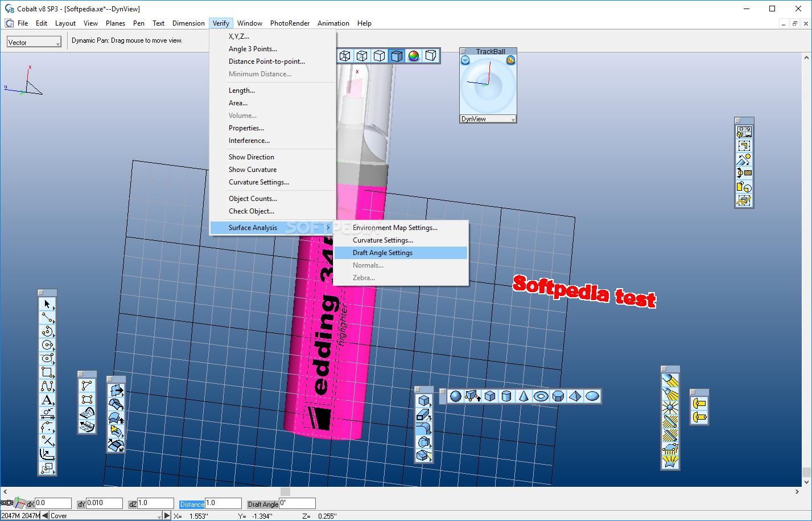Select the pyramid primitive tool
This screenshot has width=812, height=521.
pyautogui.click(x=575, y=396)
